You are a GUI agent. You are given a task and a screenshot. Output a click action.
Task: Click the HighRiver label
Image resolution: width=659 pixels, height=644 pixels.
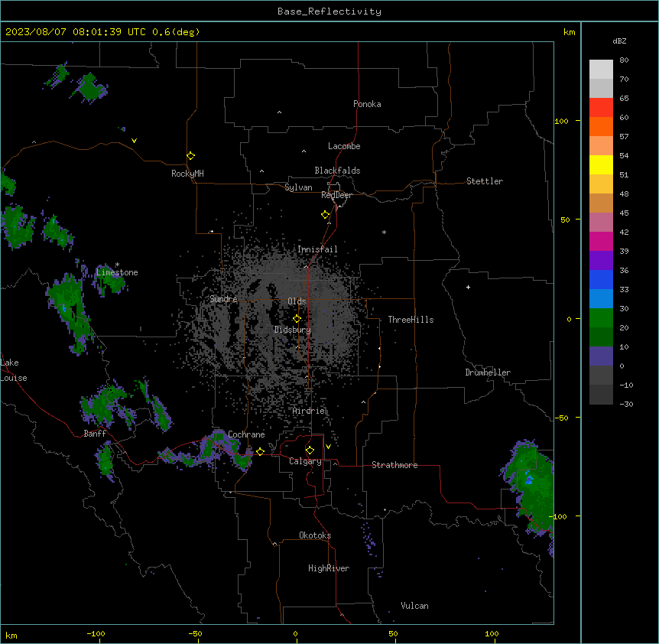click(329, 568)
